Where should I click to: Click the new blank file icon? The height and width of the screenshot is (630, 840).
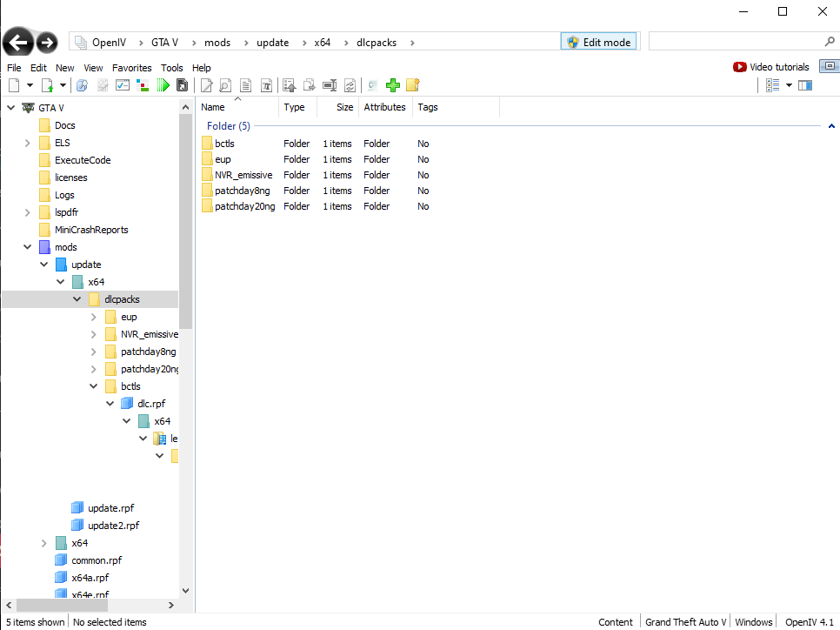(15, 84)
